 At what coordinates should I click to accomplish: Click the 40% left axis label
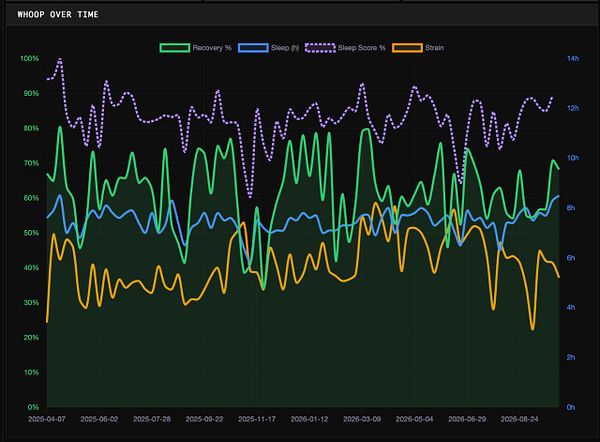tap(31, 267)
